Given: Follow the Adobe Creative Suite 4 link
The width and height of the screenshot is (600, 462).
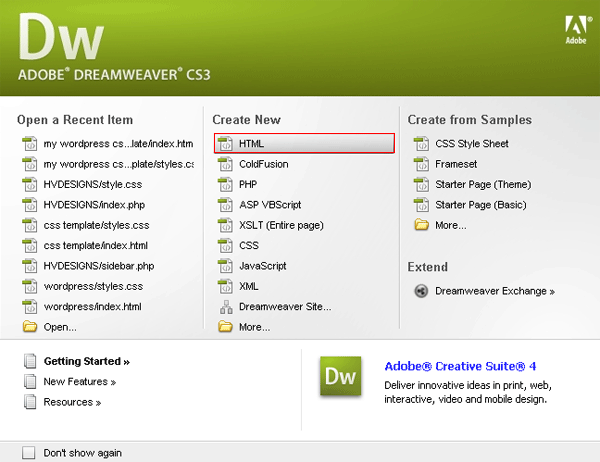Looking at the screenshot, I should click(460, 366).
